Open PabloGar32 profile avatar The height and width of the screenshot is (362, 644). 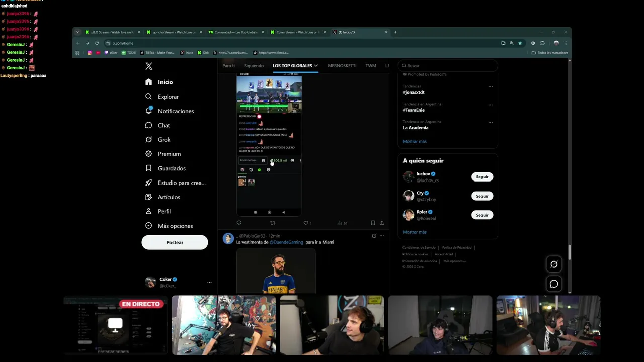228,238
